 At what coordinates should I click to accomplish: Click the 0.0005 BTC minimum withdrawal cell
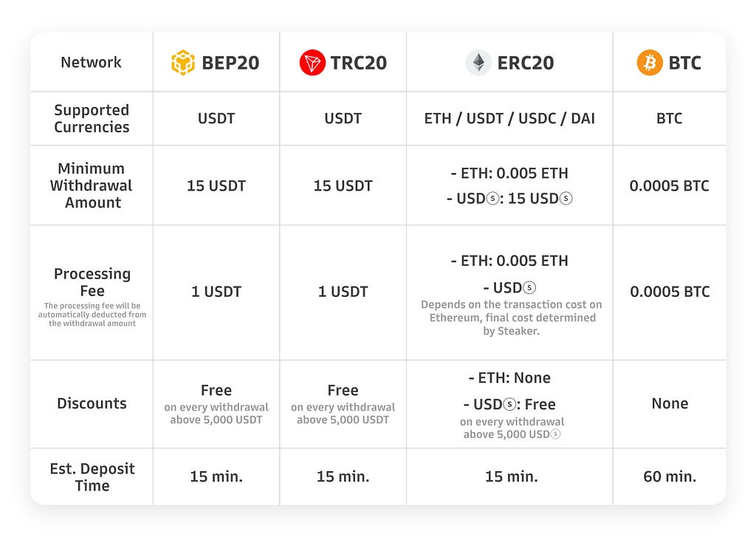point(669,185)
